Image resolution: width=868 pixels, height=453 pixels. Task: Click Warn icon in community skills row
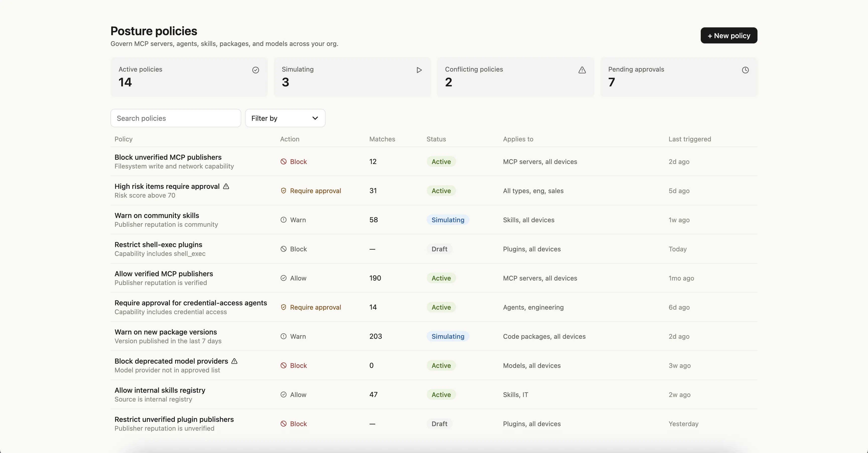pyautogui.click(x=283, y=220)
